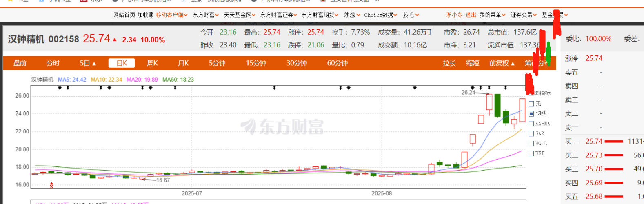Open the 5日 multi-day dropdown
This screenshot has width=644, height=204.
point(88,63)
